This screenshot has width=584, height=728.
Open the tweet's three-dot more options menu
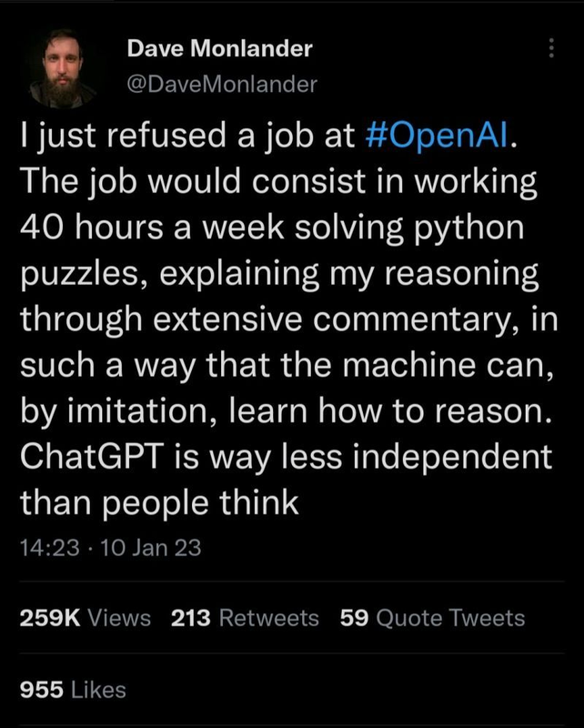click(x=549, y=48)
